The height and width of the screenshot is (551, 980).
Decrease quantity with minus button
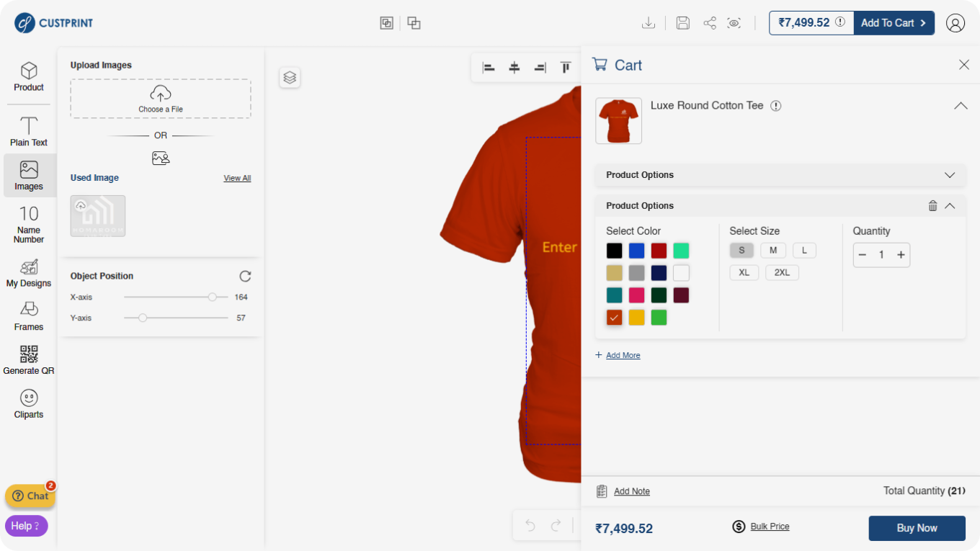pos(863,255)
